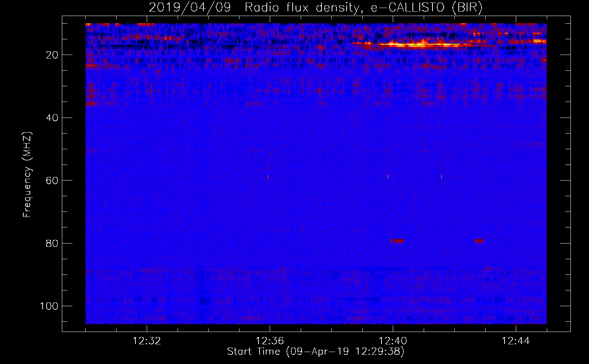Click the 60 MHz frequency tick label
Screen dimensions: 589x364
(52, 181)
